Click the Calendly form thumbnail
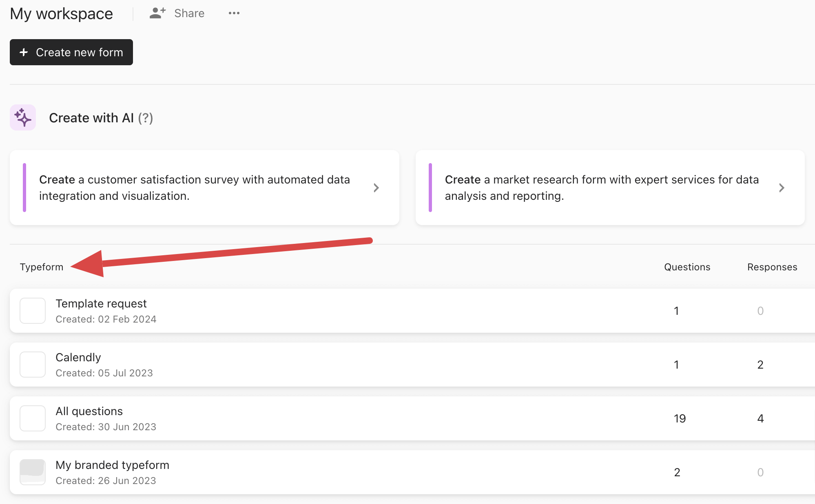Image resolution: width=815 pixels, height=504 pixels. 33,365
